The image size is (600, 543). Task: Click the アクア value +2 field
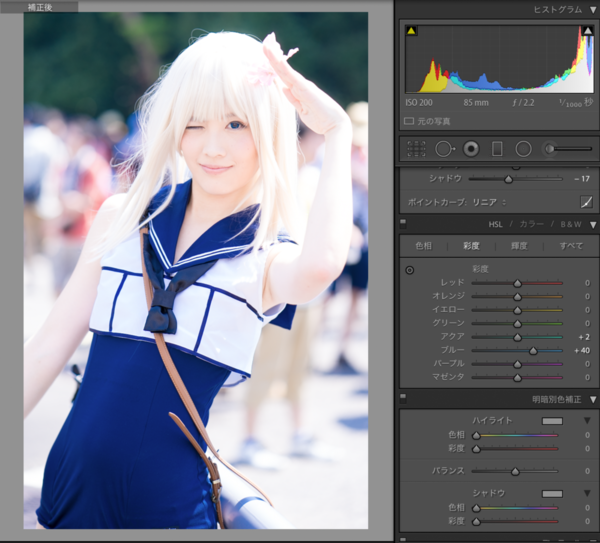[584, 337]
